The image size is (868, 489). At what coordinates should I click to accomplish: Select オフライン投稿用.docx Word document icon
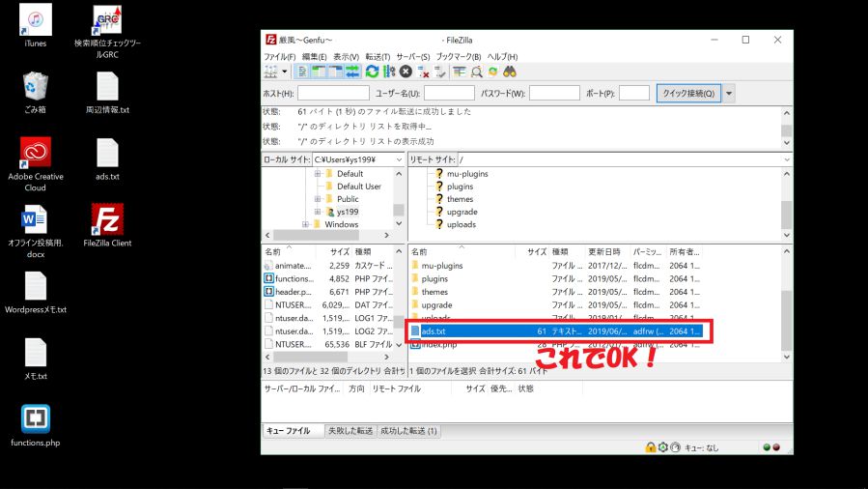(x=36, y=232)
